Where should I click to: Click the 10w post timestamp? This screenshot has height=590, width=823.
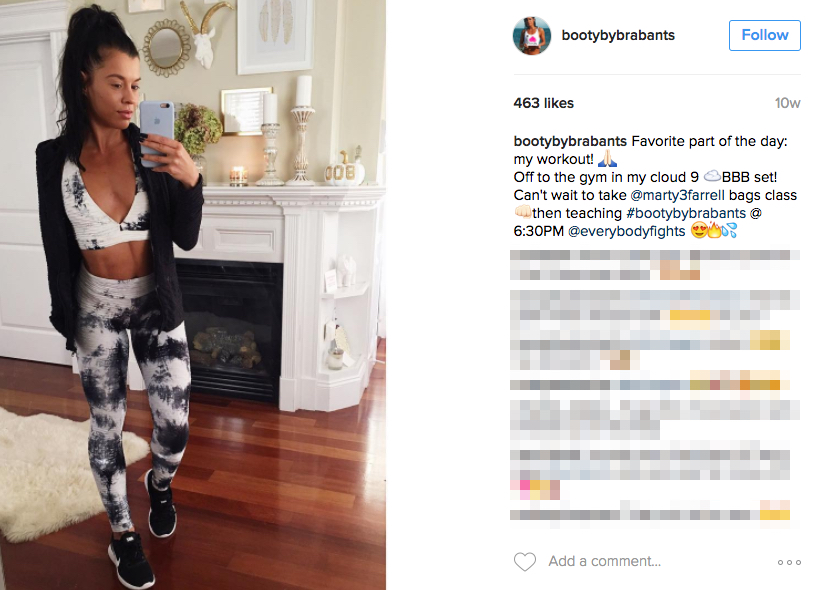[x=787, y=103]
